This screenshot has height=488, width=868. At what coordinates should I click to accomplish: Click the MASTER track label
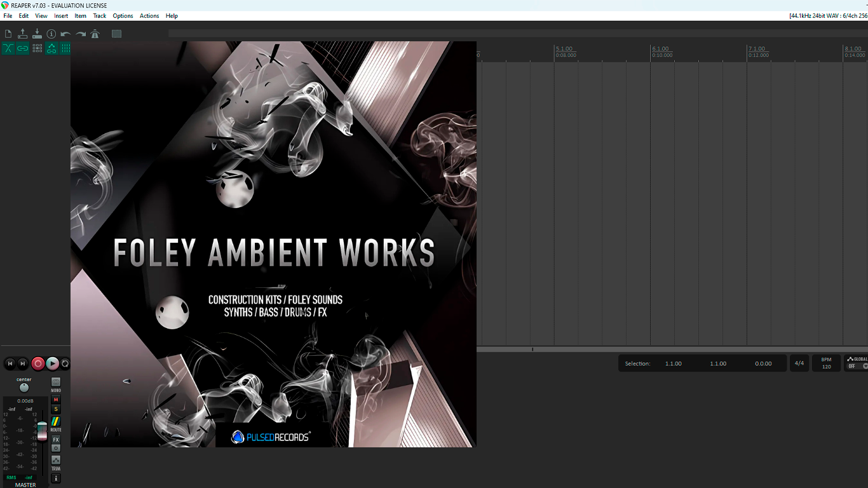(25, 485)
